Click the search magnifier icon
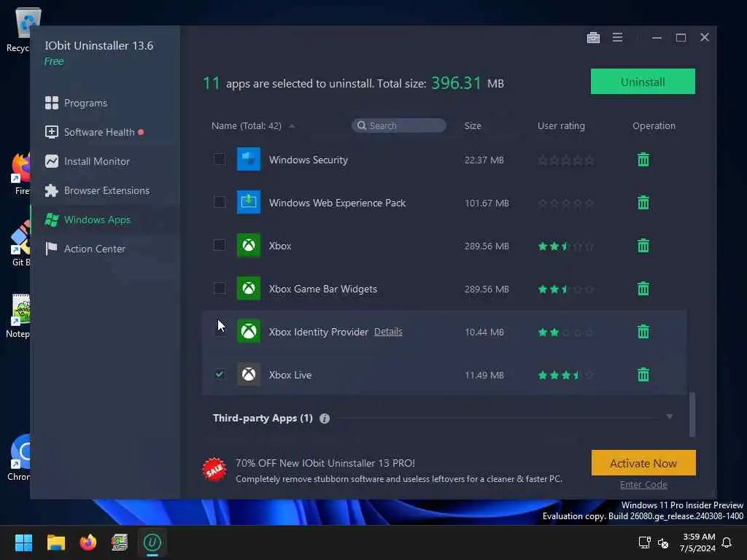The image size is (747, 560). [x=362, y=125]
